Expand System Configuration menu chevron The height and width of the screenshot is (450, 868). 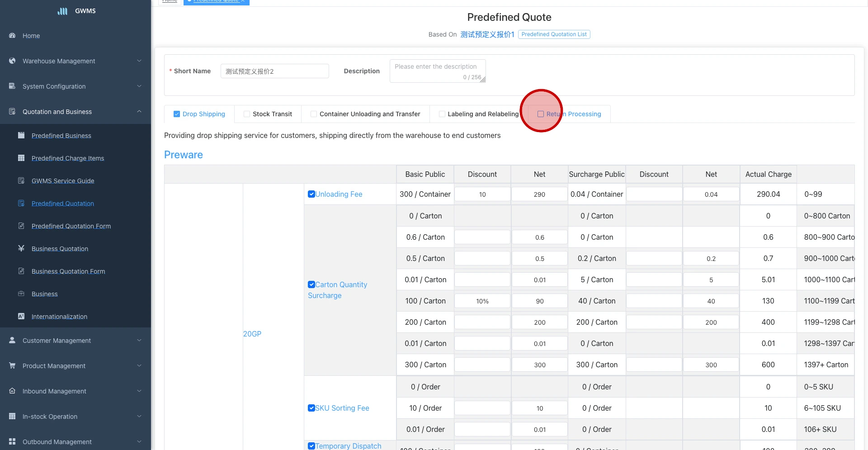coord(139,86)
